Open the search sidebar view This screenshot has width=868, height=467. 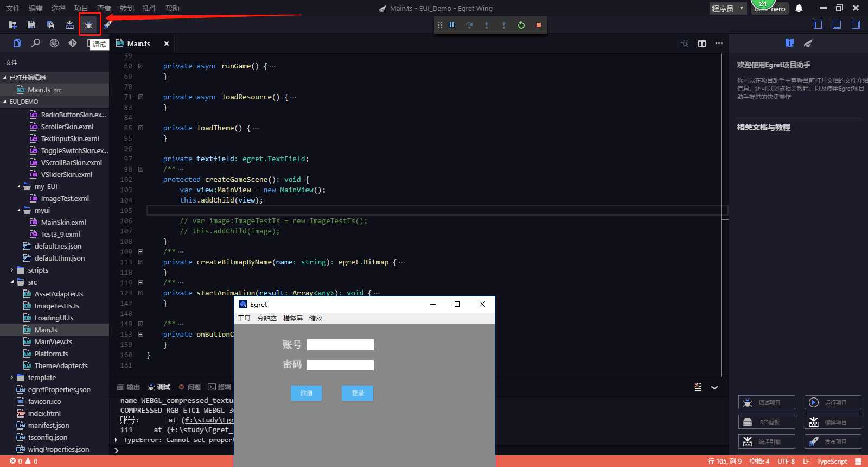[36, 43]
